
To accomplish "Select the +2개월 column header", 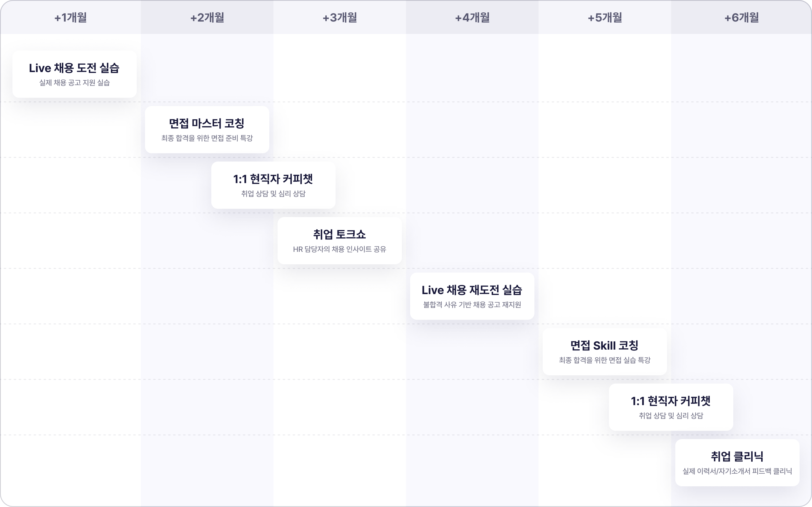I will (207, 17).
